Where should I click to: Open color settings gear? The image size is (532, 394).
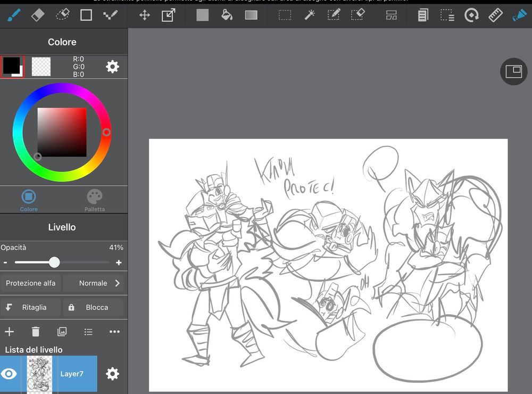pyautogui.click(x=112, y=67)
